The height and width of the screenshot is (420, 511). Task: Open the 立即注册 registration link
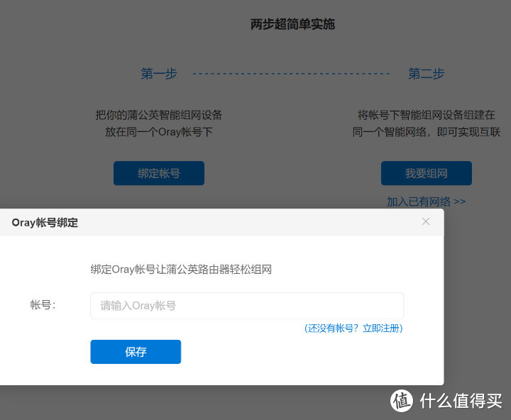point(381,328)
